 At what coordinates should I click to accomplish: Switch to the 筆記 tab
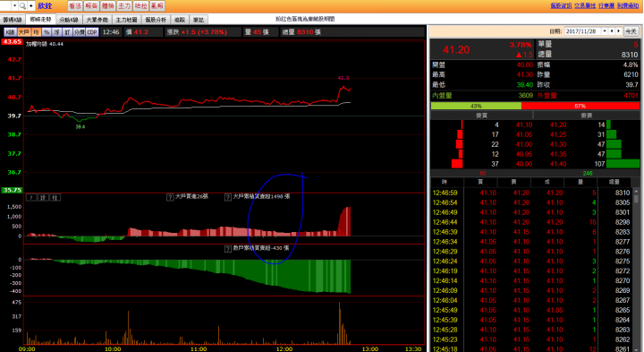199,20
